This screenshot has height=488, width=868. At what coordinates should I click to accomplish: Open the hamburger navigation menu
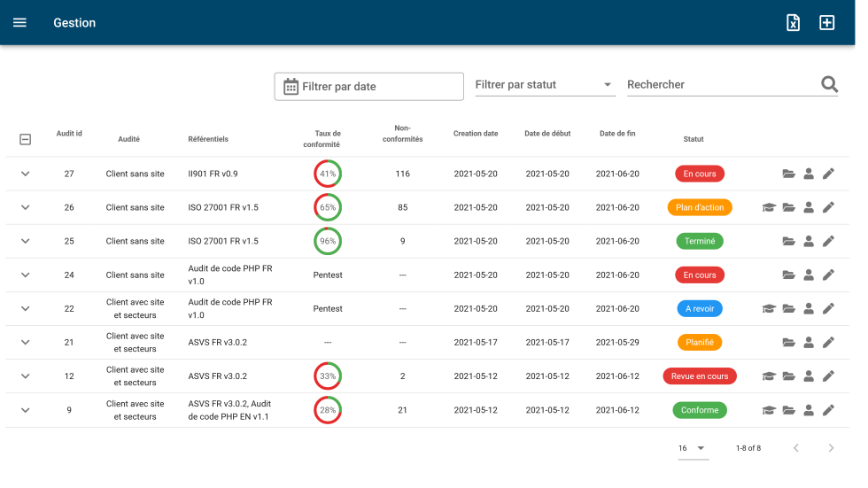(x=19, y=23)
